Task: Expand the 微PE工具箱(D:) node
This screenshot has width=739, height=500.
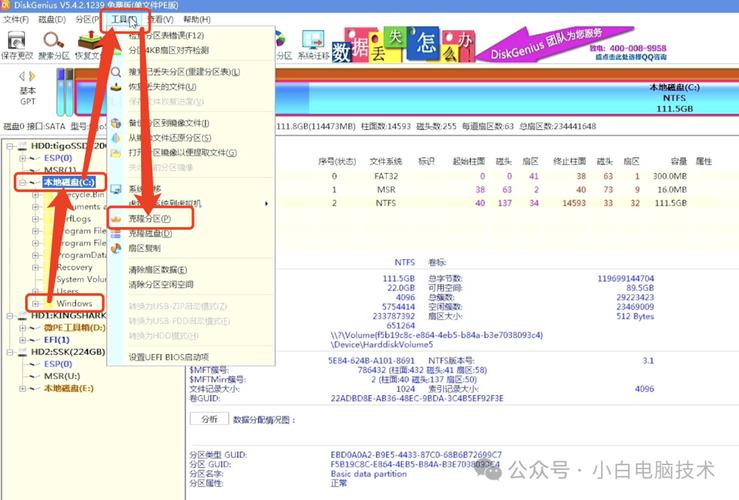Action: pos(22,328)
